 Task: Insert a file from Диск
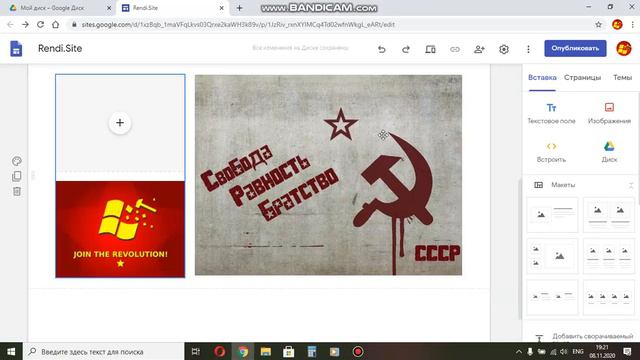coord(609,152)
